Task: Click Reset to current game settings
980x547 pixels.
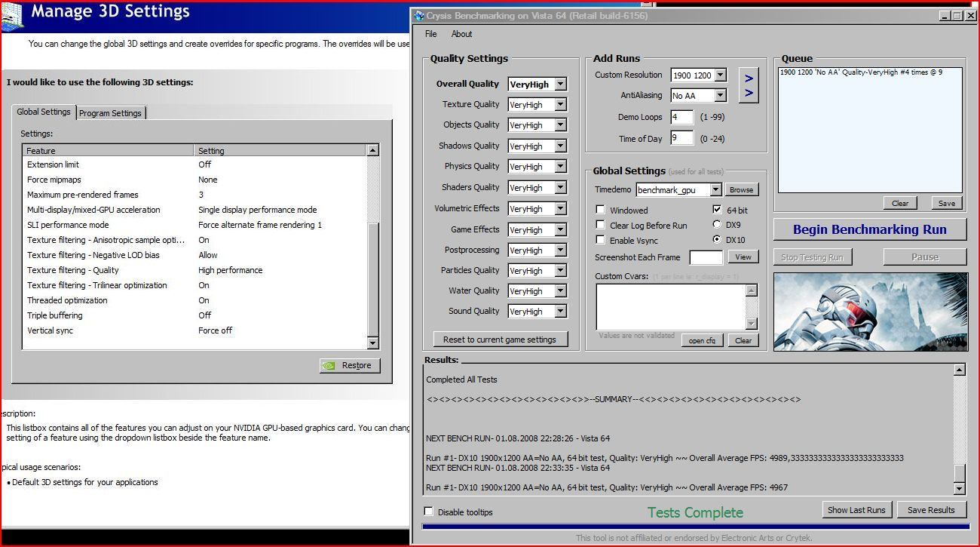Action: click(x=500, y=340)
